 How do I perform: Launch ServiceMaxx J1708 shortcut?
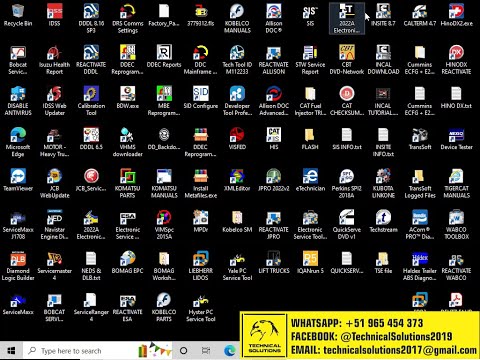pos(18,225)
